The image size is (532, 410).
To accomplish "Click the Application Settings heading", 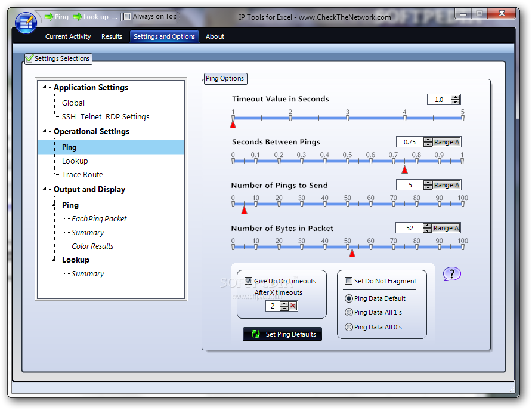I will click(x=91, y=88).
